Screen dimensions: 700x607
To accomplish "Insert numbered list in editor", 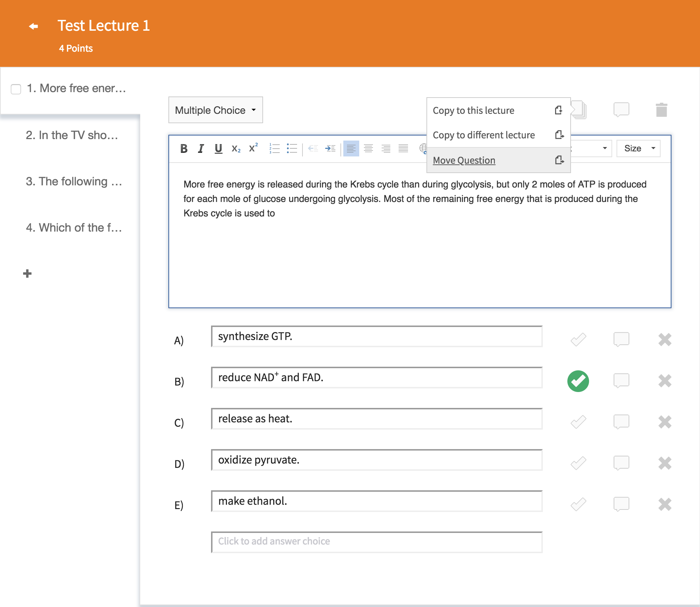I will [x=274, y=148].
